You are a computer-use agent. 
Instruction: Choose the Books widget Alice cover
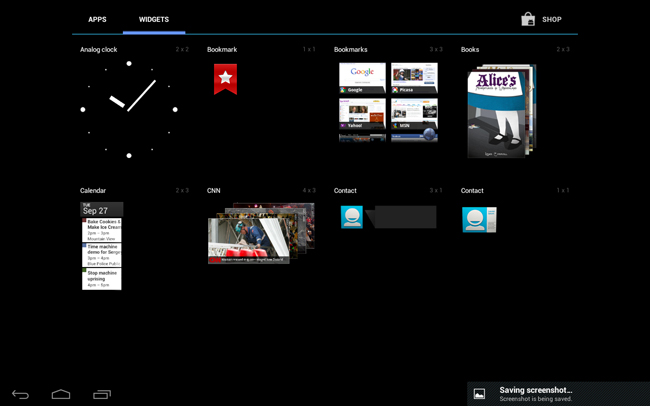click(497, 112)
